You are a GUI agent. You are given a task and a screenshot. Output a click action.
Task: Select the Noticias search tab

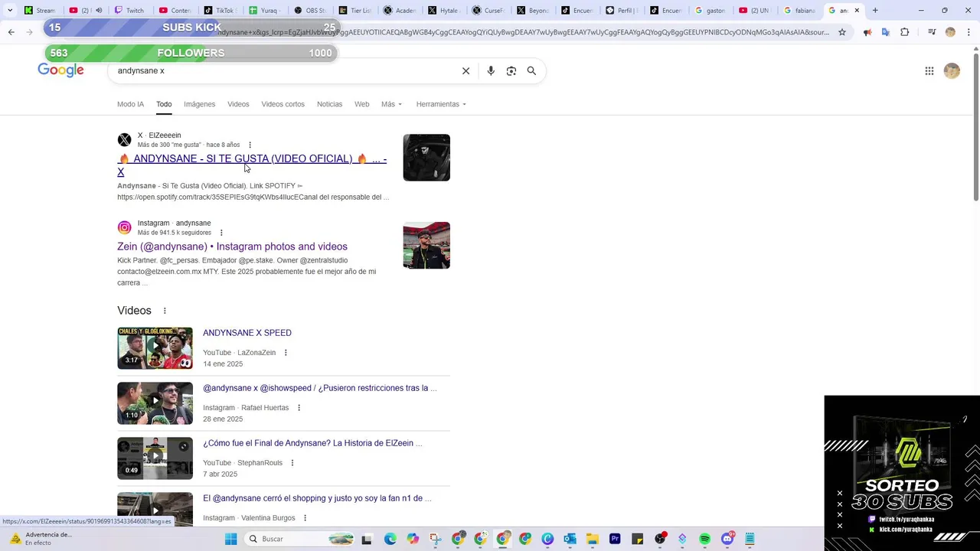[x=329, y=104]
